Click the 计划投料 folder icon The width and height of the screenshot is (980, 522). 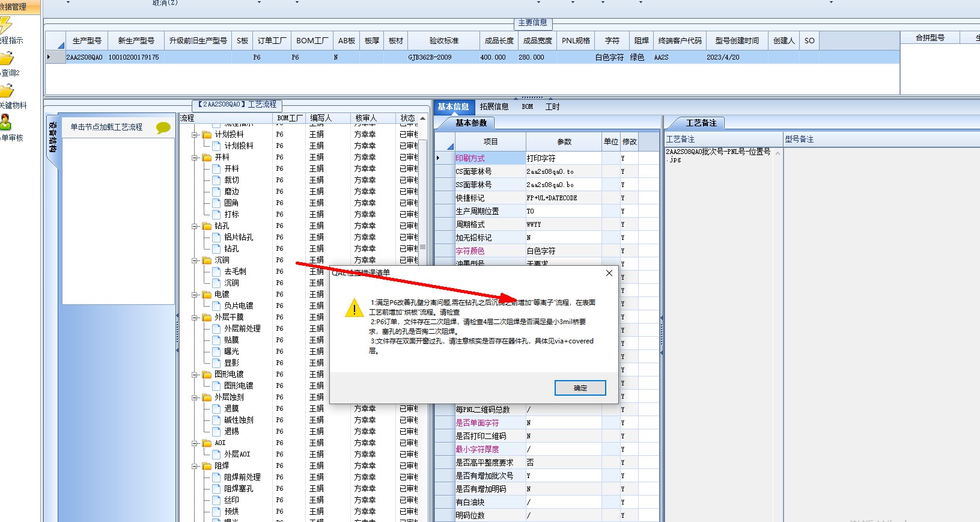[207, 135]
